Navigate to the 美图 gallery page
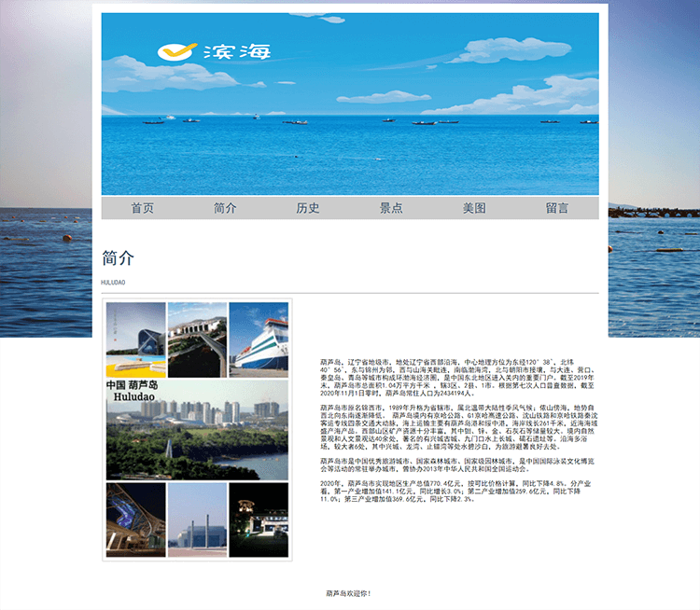700x610 pixels. (x=474, y=208)
